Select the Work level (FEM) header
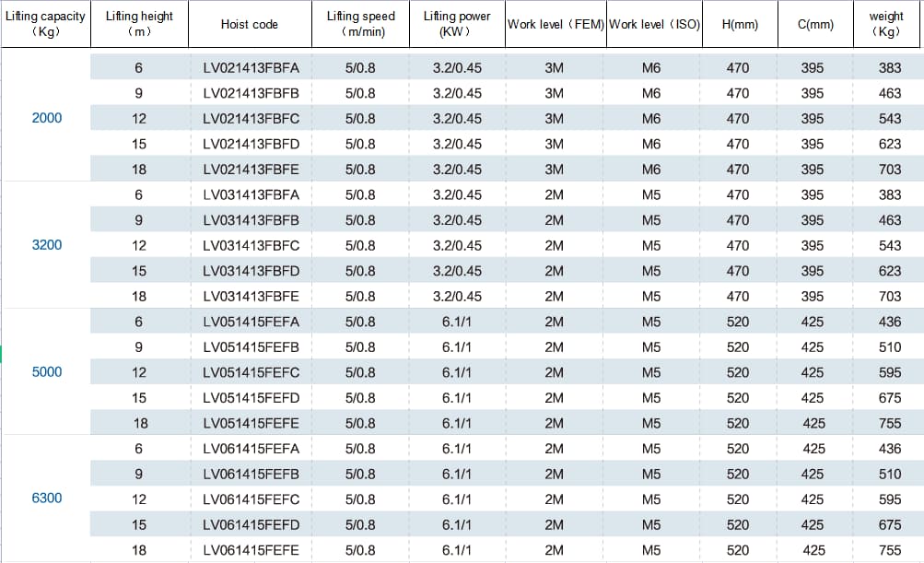 coord(555,25)
